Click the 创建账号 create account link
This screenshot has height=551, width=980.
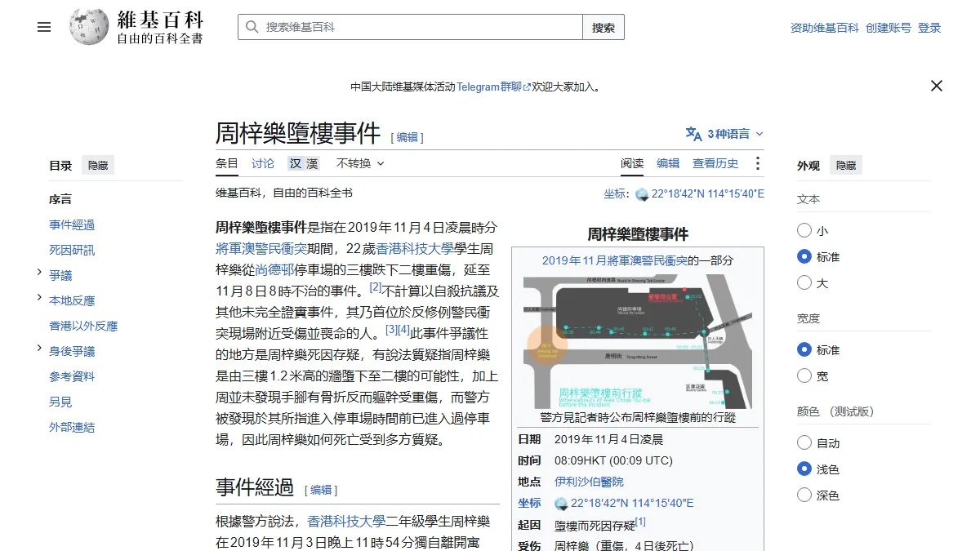[x=889, y=28]
